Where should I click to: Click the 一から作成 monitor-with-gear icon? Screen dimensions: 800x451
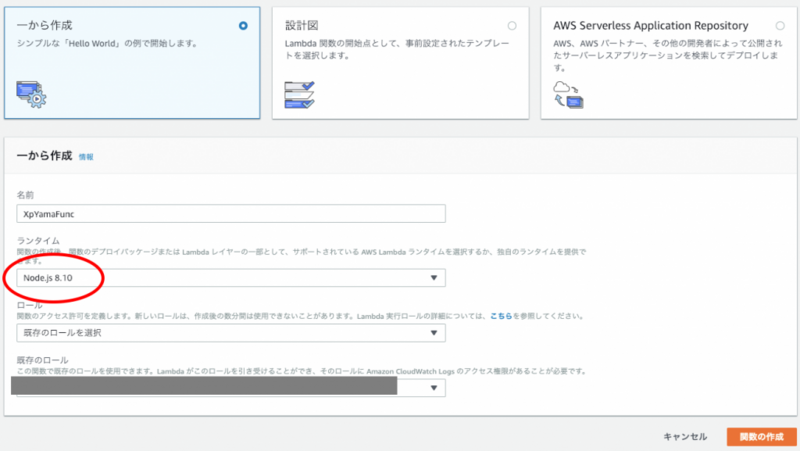pyautogui.click(x=31, y=94)
